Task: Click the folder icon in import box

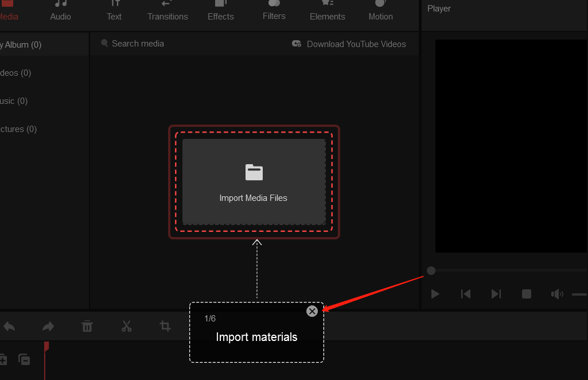Action: (x=254, y=173)
